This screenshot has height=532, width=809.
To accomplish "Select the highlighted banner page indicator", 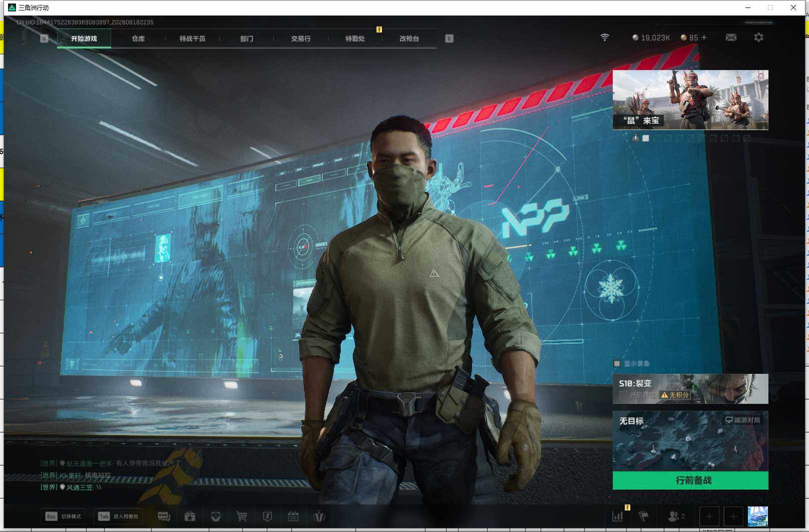I will click(646, 138).
